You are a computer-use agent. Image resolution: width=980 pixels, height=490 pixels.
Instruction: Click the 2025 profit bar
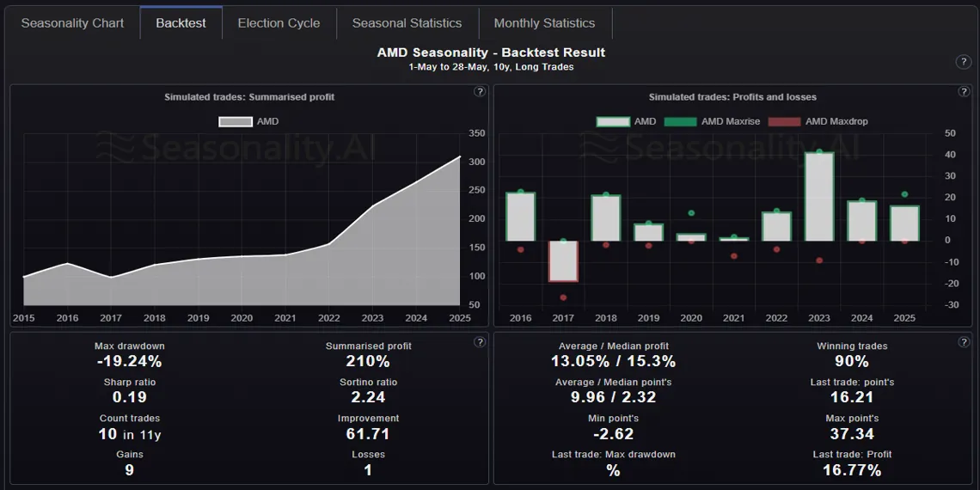904,224
